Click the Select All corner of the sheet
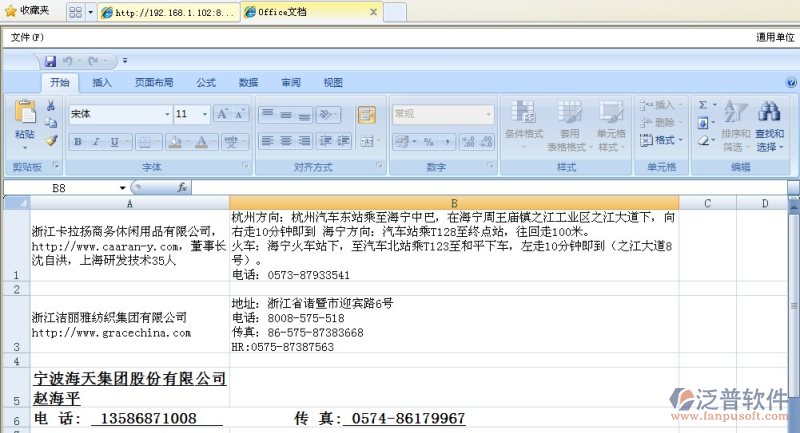800x433 pixels. click(x=17, y=203)
